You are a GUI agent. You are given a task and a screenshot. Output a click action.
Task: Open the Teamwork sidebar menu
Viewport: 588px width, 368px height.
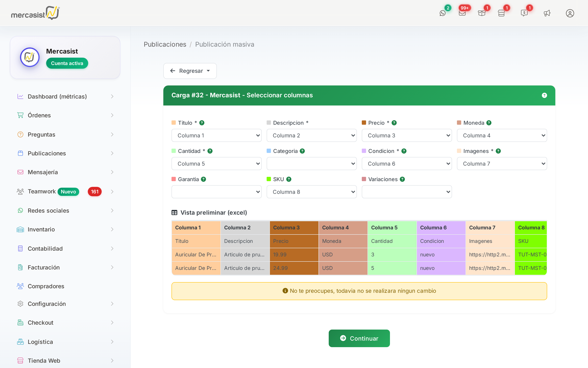[x=65, y=192]
